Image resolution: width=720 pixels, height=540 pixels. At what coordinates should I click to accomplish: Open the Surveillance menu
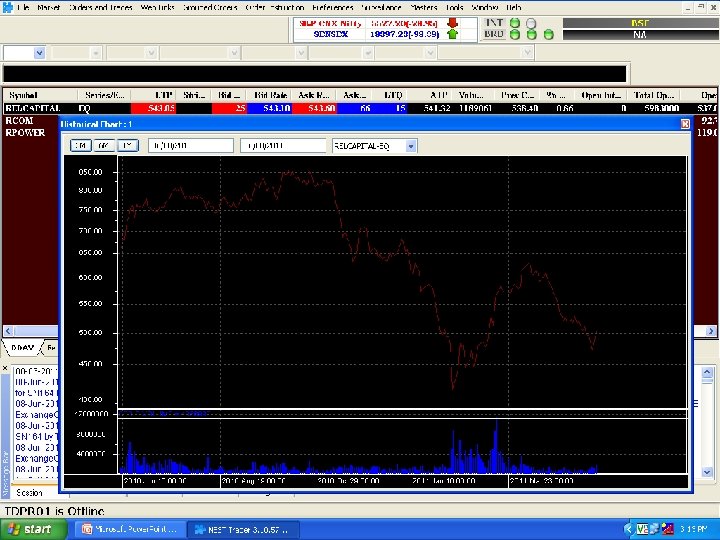tap(381, 7)
